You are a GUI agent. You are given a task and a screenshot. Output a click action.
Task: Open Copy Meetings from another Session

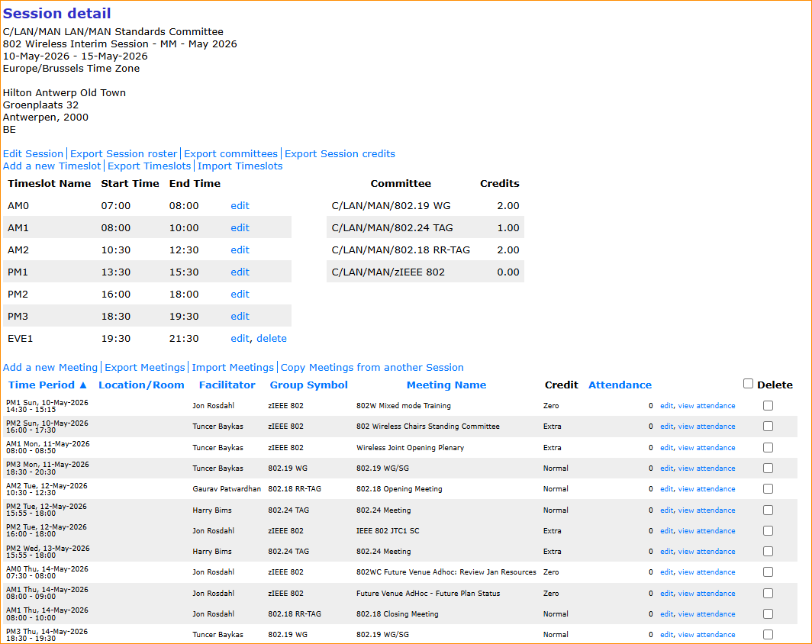372,368
